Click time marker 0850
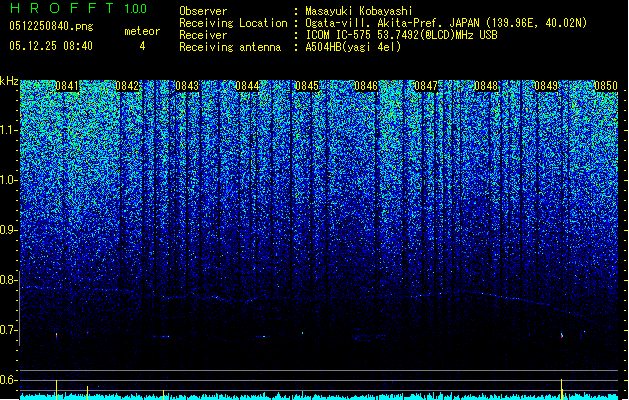This screenshot has height=400, width=629. [606, 86]
